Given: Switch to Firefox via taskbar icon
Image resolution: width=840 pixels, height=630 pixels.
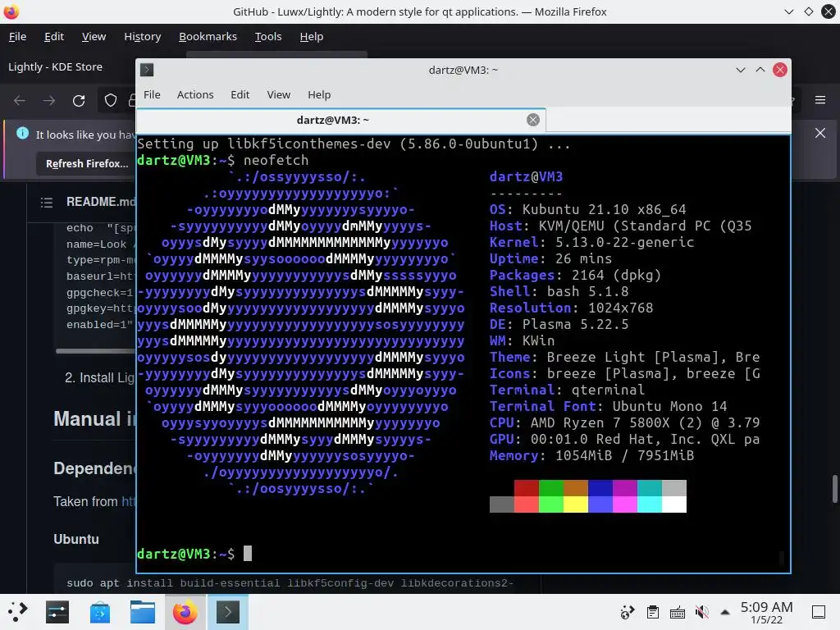Looking at the screenshot, I should 185,612.
